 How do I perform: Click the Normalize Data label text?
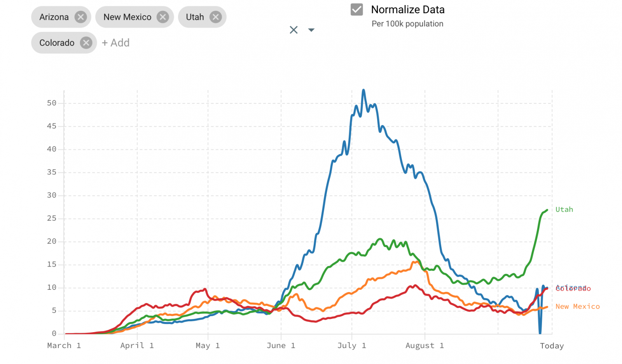[407, 9]
